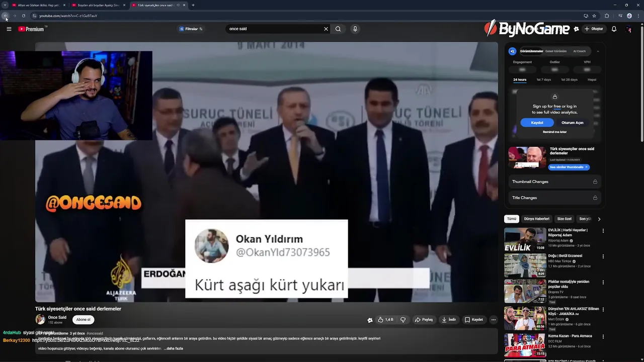Viewport: 644px width, 362px height.
Task: Switch to 'Boydan abi boydan Ayakçı' tab
Action: [x=98, y=5]
